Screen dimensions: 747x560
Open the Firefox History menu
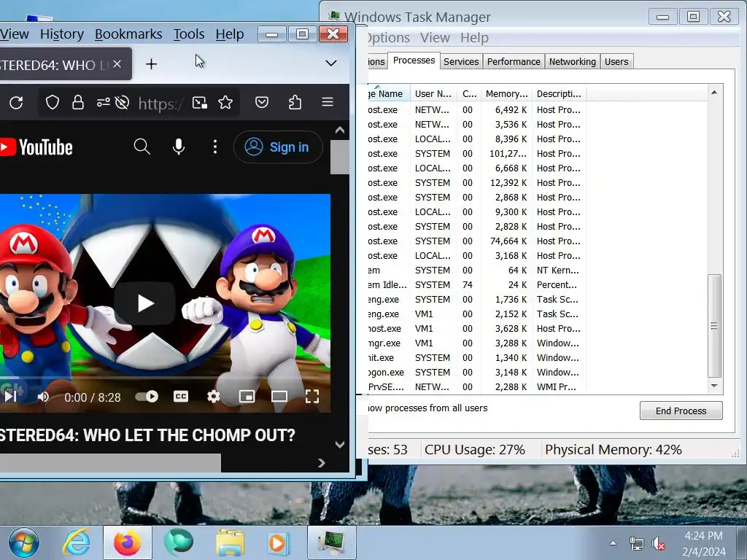pos(62,34)
